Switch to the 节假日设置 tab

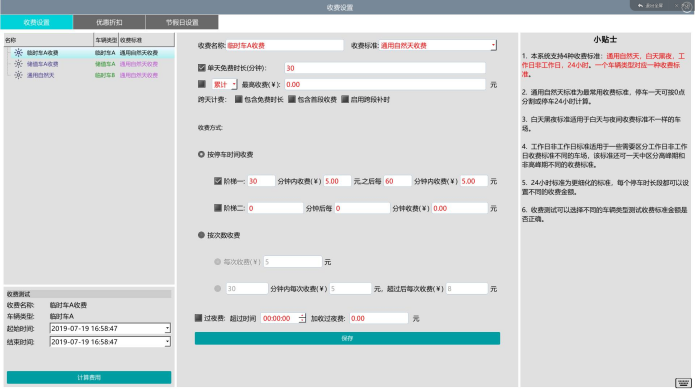(182, 22)
